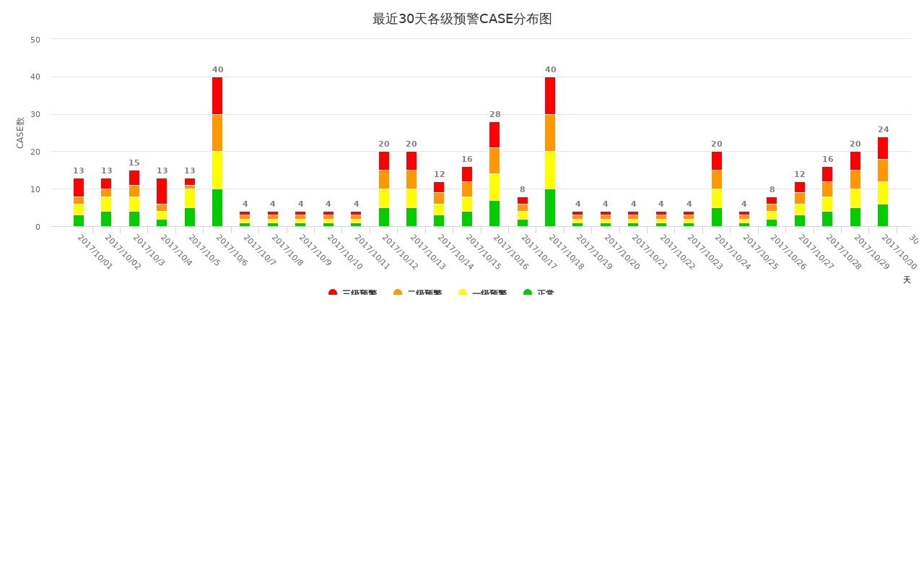Click the red segment of the 2017/10/6 bar

coord(217,95)
